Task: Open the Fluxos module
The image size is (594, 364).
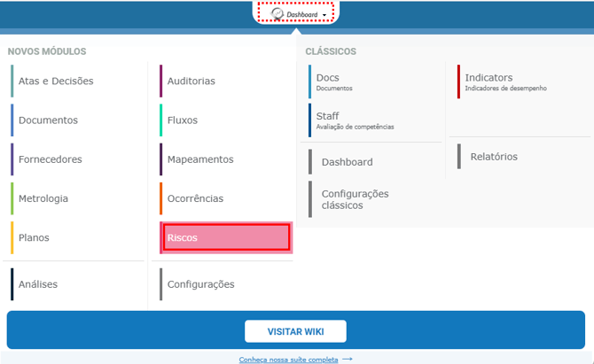Action: click(x=183, y=120)
